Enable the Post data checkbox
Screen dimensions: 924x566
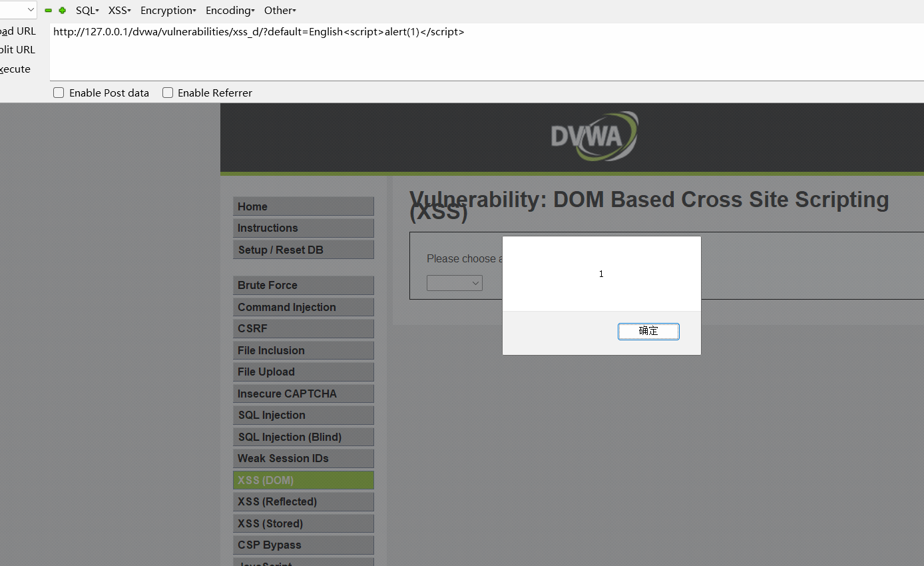coord(59,93)
